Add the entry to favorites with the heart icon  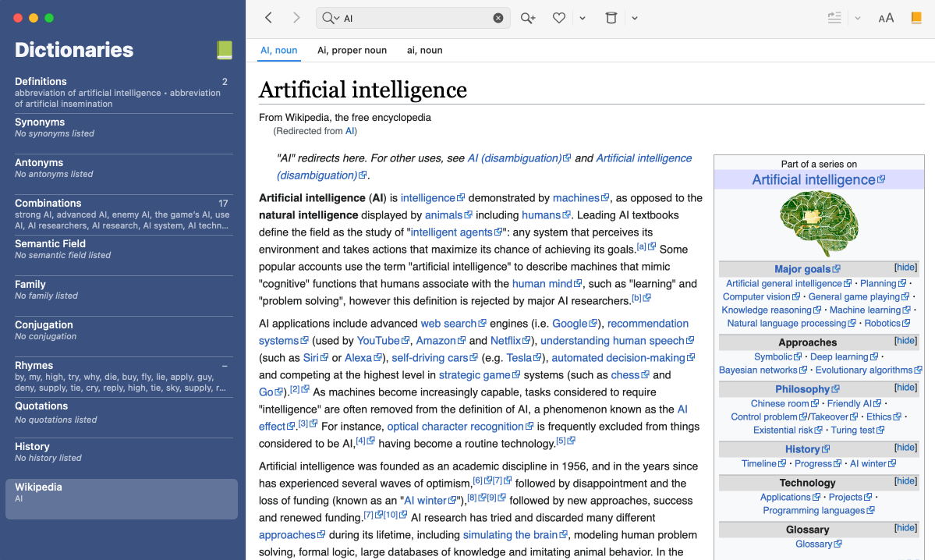(558, 18)
